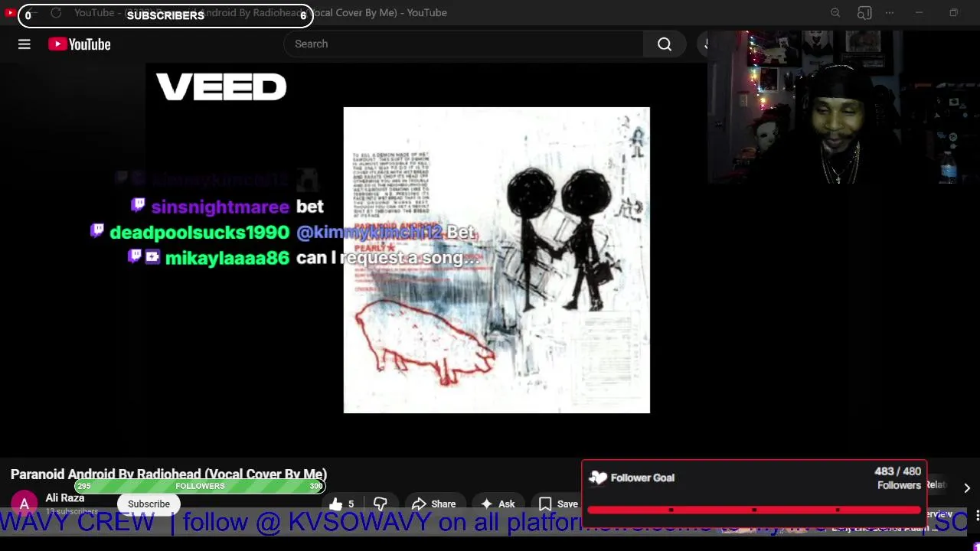Viewport: 980px width, 551px height.
Task: Like the video with thumbs up
Action: point(342,504)
